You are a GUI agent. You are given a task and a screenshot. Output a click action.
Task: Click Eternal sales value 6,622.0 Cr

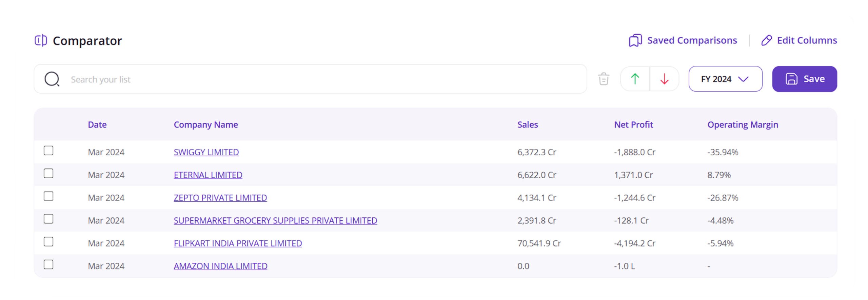pos(536,175)
